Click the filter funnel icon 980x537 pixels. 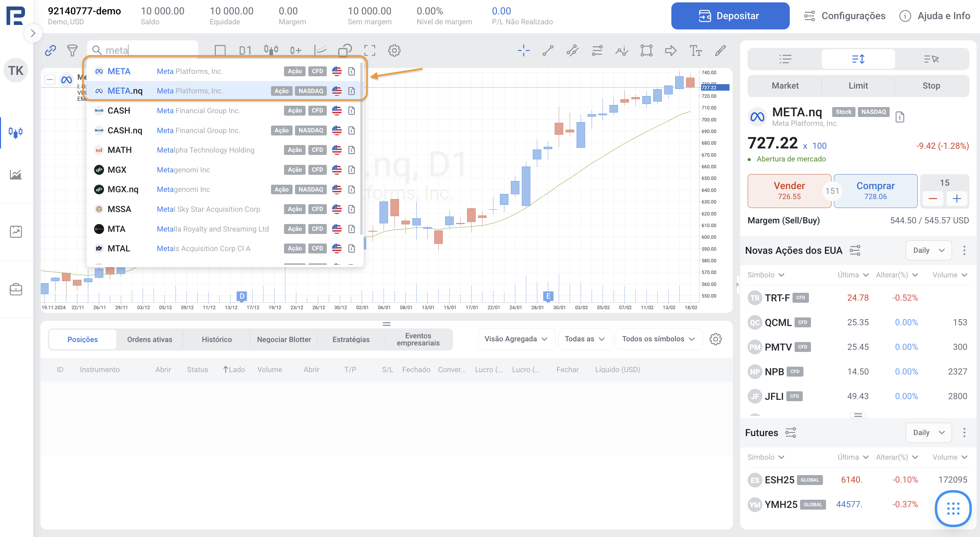pos(72,51)
